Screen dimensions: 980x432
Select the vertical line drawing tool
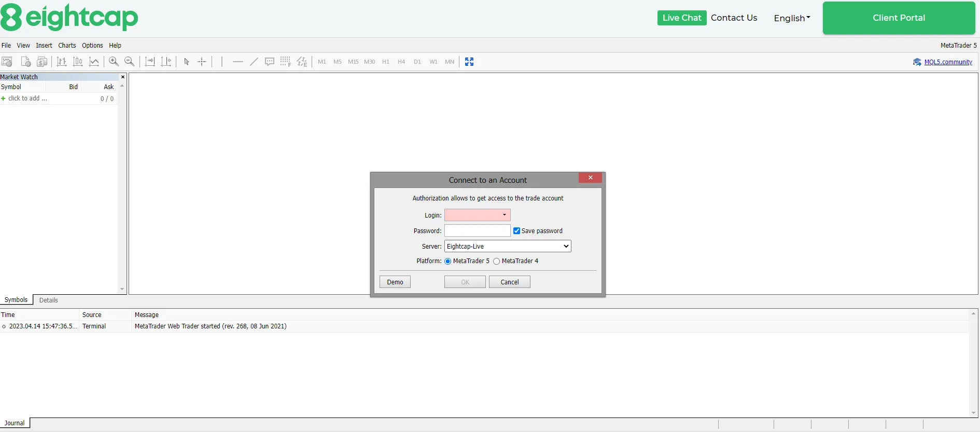222,62
